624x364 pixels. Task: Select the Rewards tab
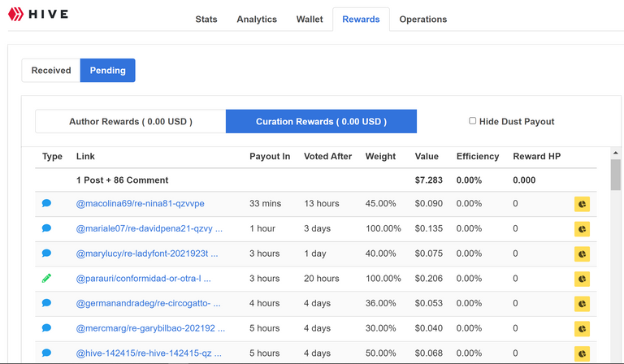coord(361,19)
